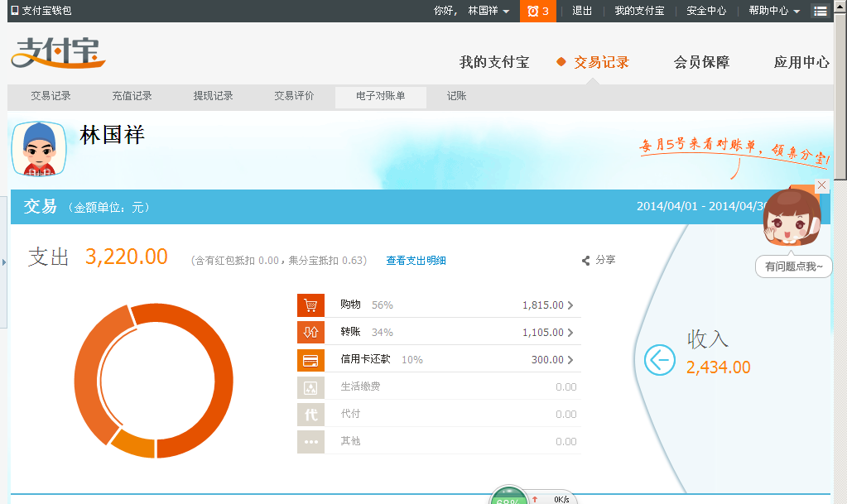Click the orange shopping cart icon

pyautogui.click(x=310, y=305)
